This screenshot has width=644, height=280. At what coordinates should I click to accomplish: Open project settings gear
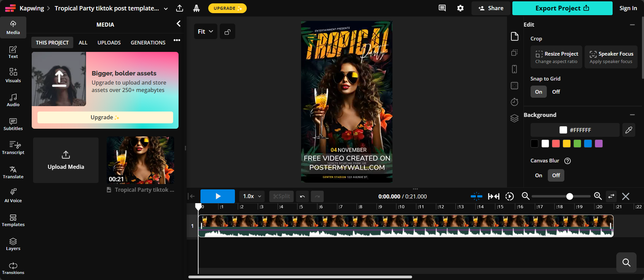[x=460, y=8]
